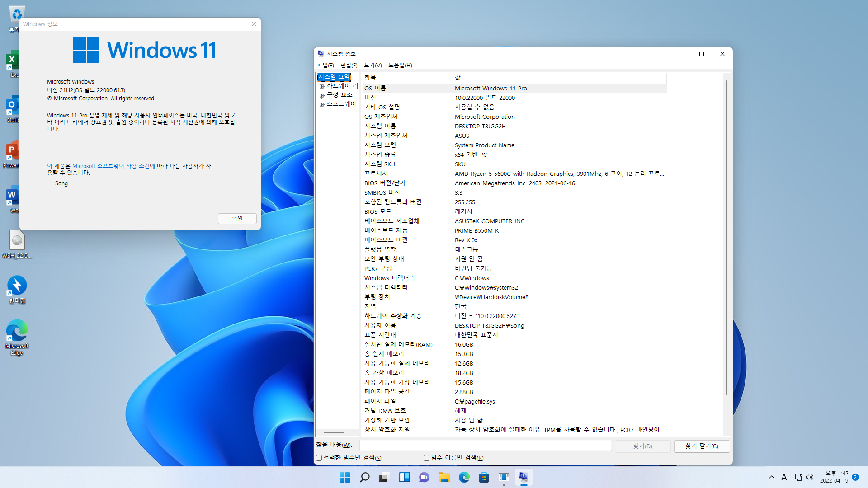Screen dimensions: 868x488
Task: Open Teams Chat on the taskbar
Action: click(x=424, y=477)
